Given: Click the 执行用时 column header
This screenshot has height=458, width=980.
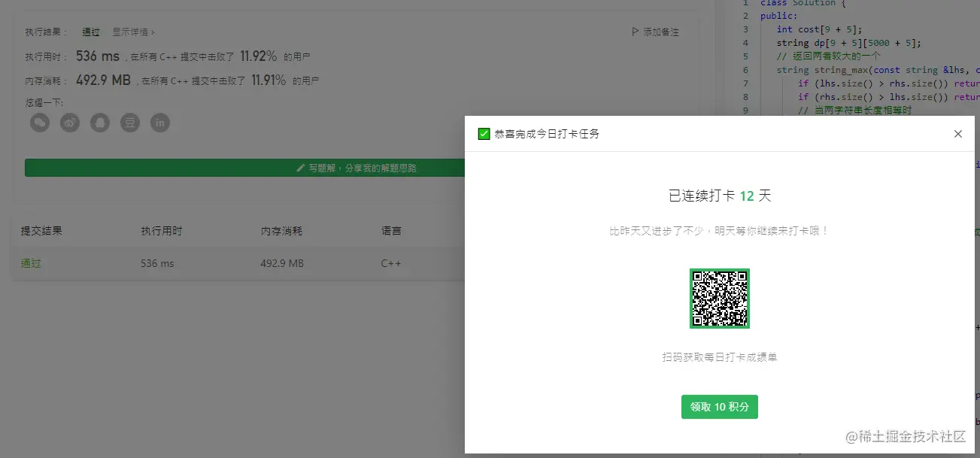Looking at the screenshot, I should point(162,231).
